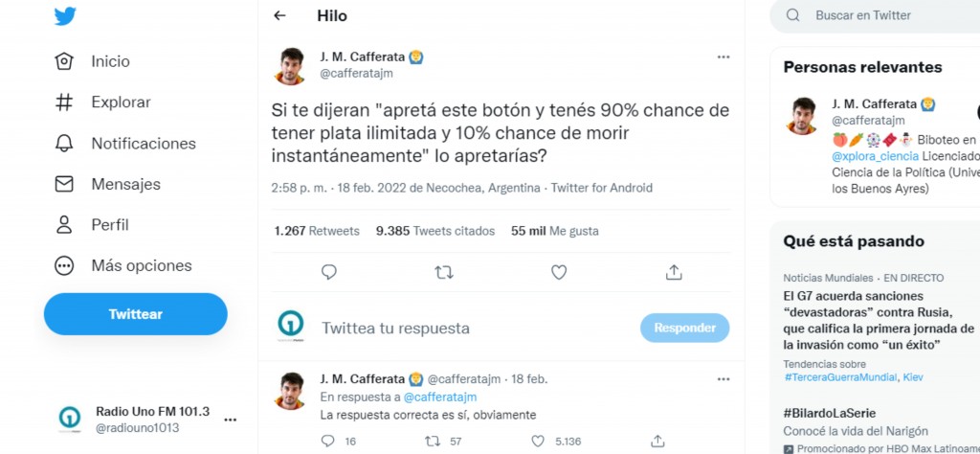Go back using the arrow beside Hilo
This screenshot has height=454, width=980.
pos(279,15)
